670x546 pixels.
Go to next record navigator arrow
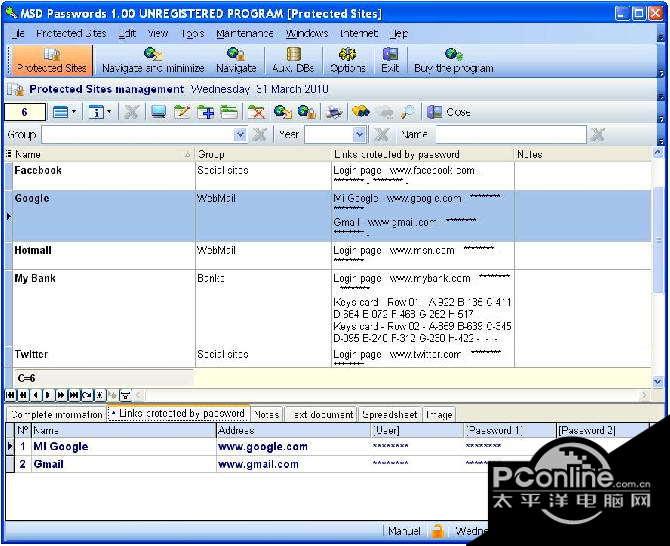click(x=48, y=395)
